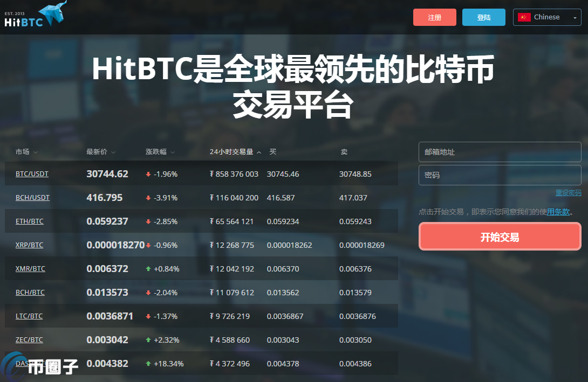Viewport: 588px width, 382px height.
Task: Click the sell price 417.037
Action: point(353,197)
